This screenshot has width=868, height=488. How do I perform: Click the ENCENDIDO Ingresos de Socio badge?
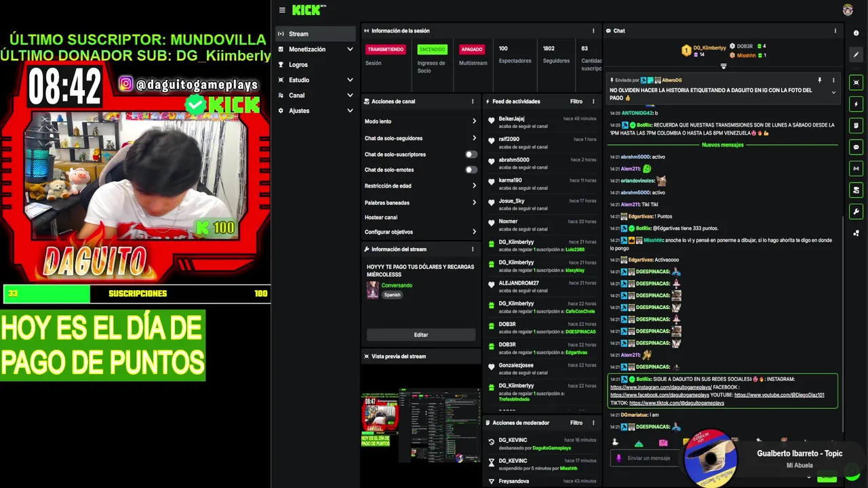pos(432,49)
